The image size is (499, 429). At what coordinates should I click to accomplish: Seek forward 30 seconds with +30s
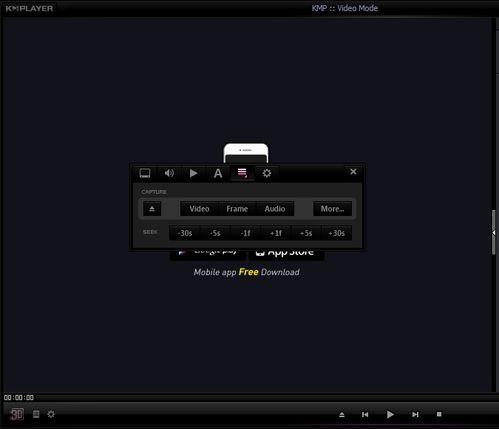coord(336,233)
